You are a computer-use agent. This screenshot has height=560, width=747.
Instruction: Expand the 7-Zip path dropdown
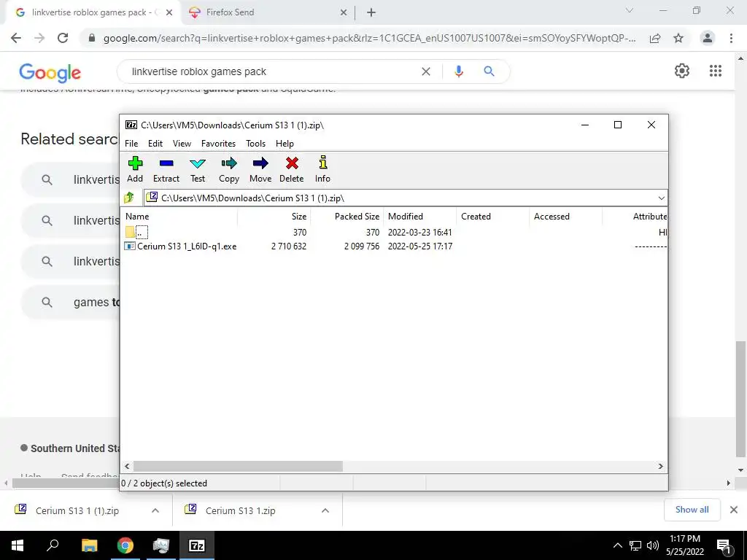pyautogui.click(x=661, y=198)
